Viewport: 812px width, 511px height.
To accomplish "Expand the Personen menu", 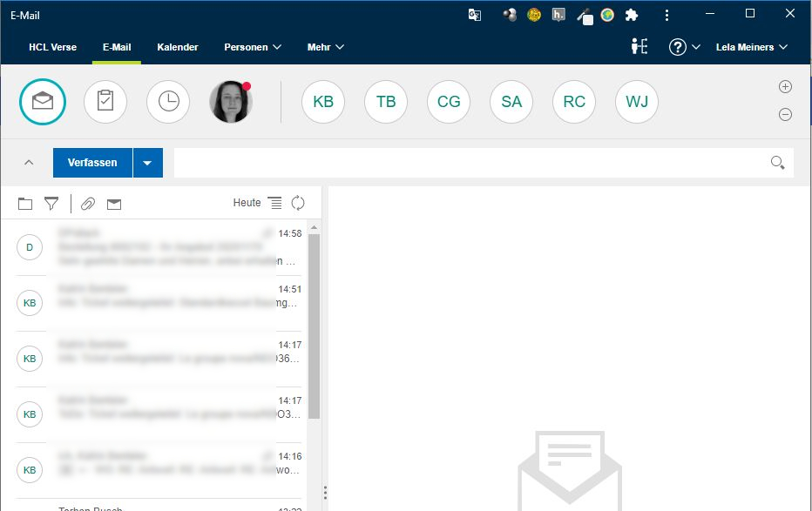I will click(253, 47).
